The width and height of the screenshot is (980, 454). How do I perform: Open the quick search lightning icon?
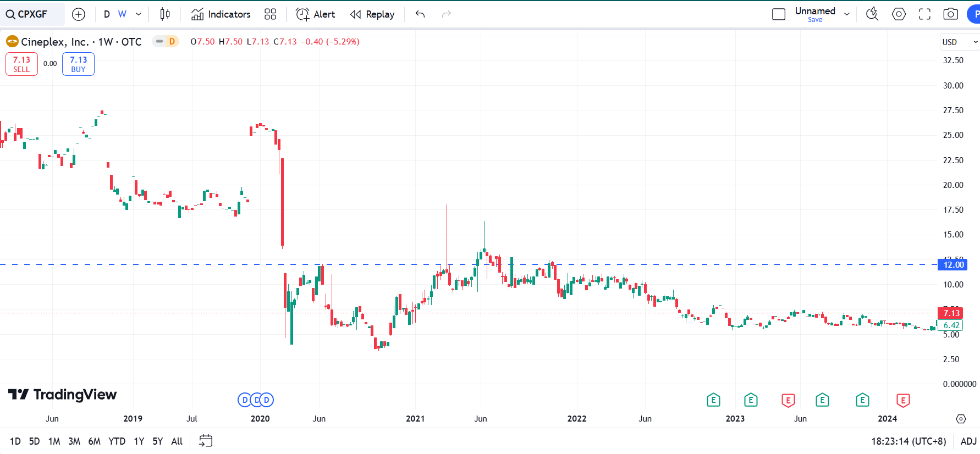[872, 14]
